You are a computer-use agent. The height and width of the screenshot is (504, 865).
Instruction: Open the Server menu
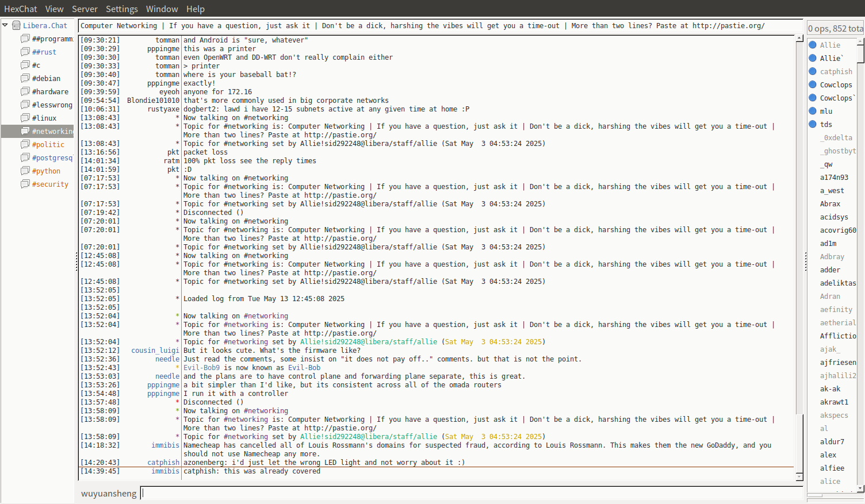click(85, 9)
